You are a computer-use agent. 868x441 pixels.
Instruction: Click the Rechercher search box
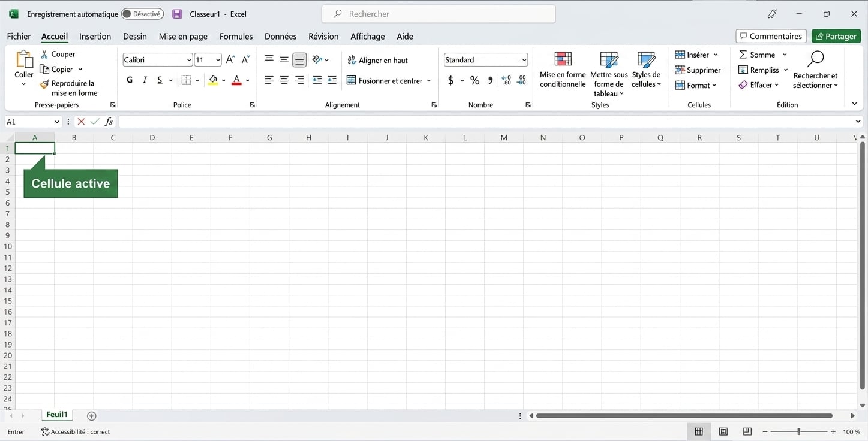[438, 14]
